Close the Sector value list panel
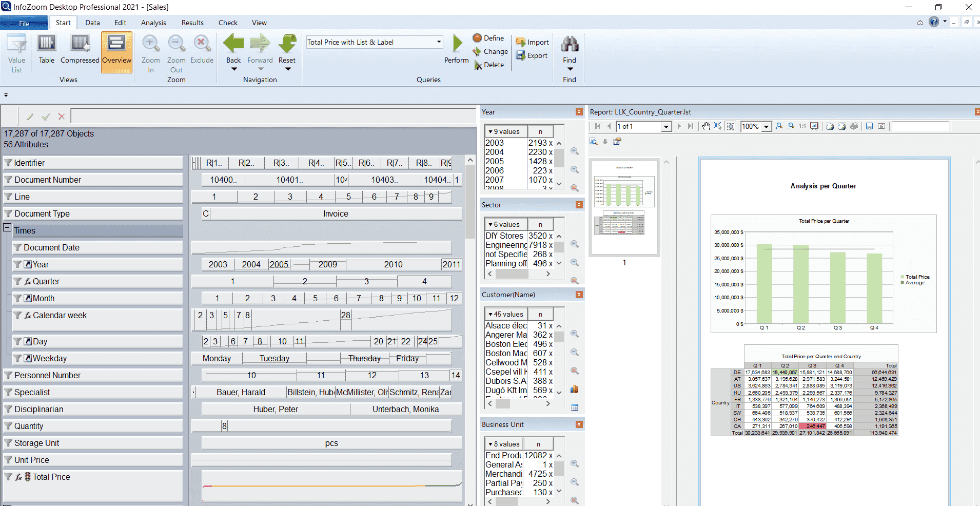 coord(579,205)
